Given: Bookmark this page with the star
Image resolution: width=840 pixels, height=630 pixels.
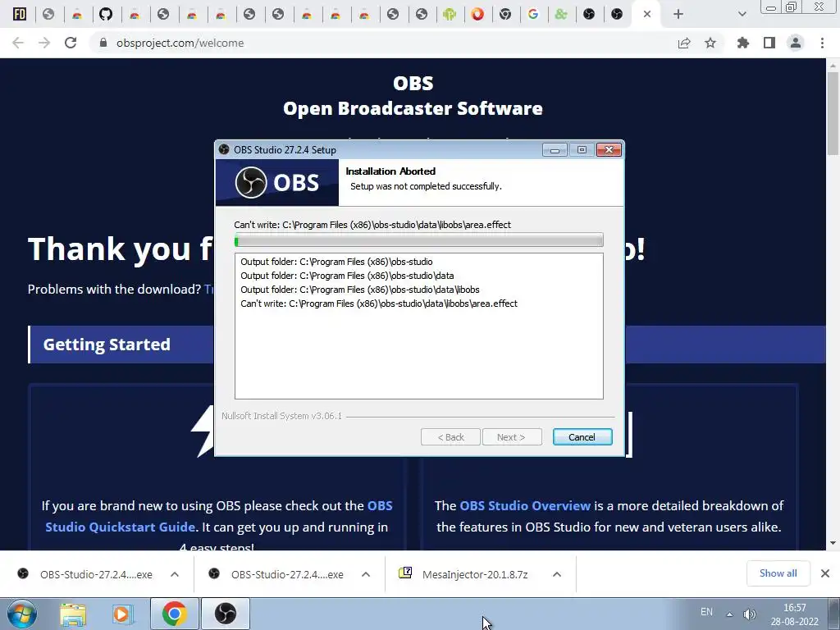Looking at the screenshot, I should pyautogui.click(x=710, y=43).
